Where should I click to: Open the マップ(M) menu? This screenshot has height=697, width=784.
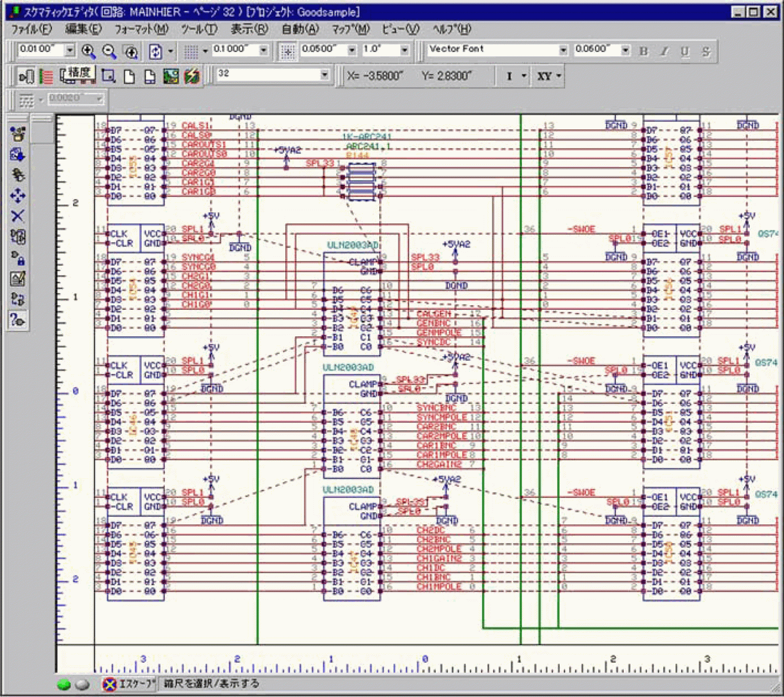[351, 29]
